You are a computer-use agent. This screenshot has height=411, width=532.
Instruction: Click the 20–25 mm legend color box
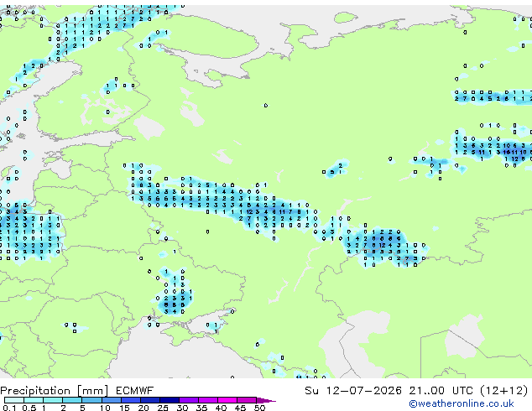(150, 400)
